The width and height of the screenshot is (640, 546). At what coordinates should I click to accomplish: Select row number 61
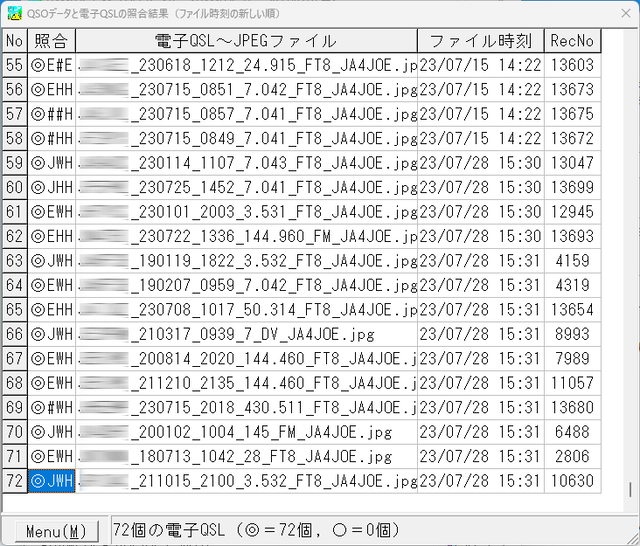15,212
